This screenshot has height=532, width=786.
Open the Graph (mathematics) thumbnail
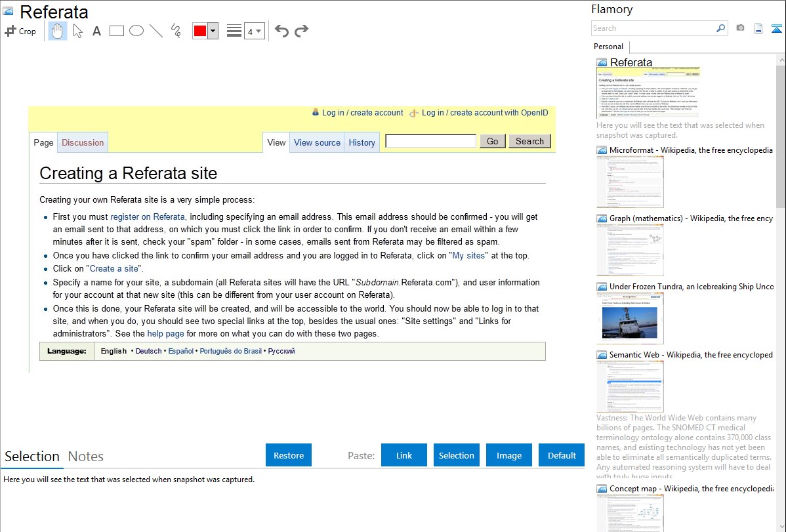pos(630,250)
